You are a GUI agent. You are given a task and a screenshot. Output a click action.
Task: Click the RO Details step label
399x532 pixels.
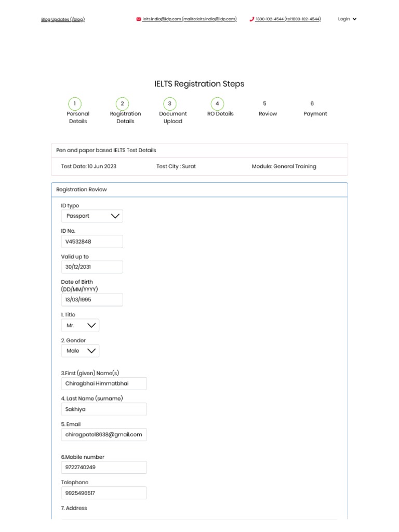tap(220, 114)
